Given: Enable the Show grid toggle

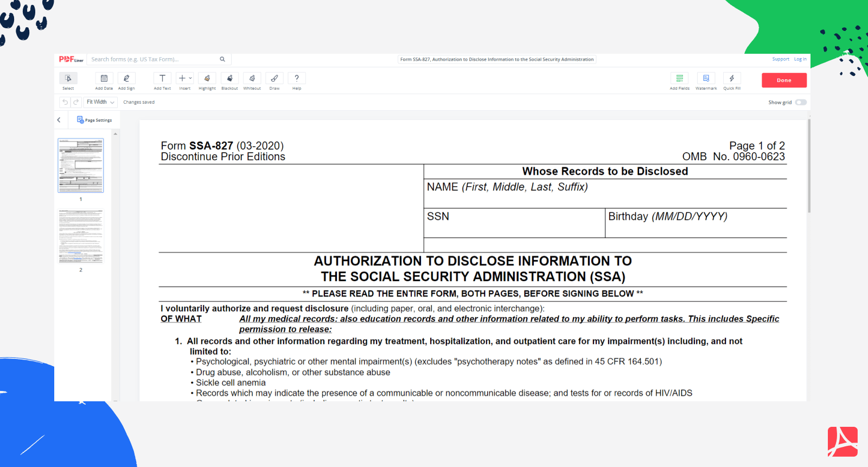Looking at the screenshot, I should pos(801,102).
